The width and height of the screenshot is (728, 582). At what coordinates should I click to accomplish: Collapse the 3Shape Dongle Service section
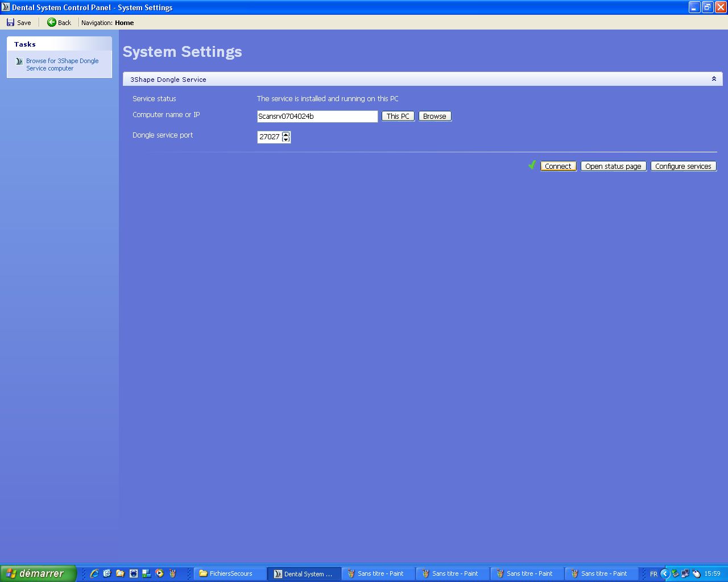714,79
